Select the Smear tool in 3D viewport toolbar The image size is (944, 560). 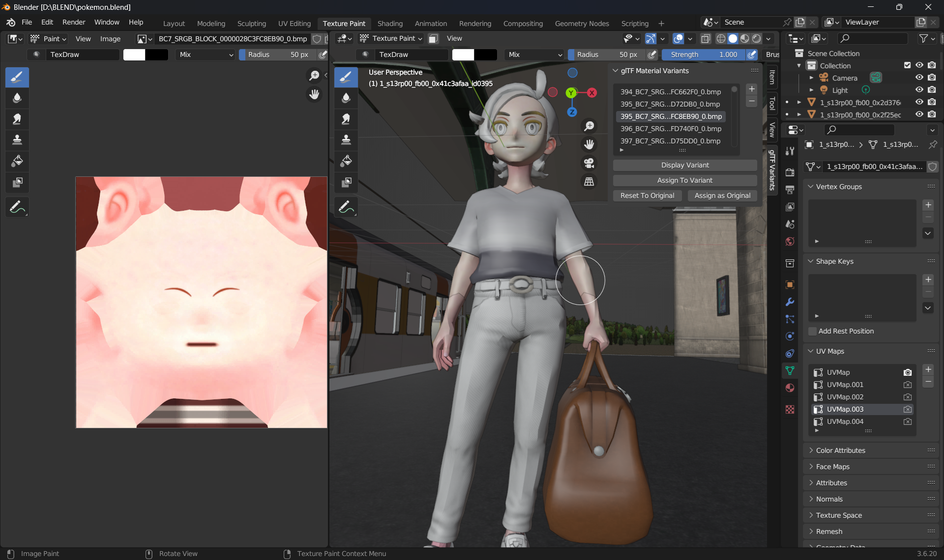coord(346,119)
